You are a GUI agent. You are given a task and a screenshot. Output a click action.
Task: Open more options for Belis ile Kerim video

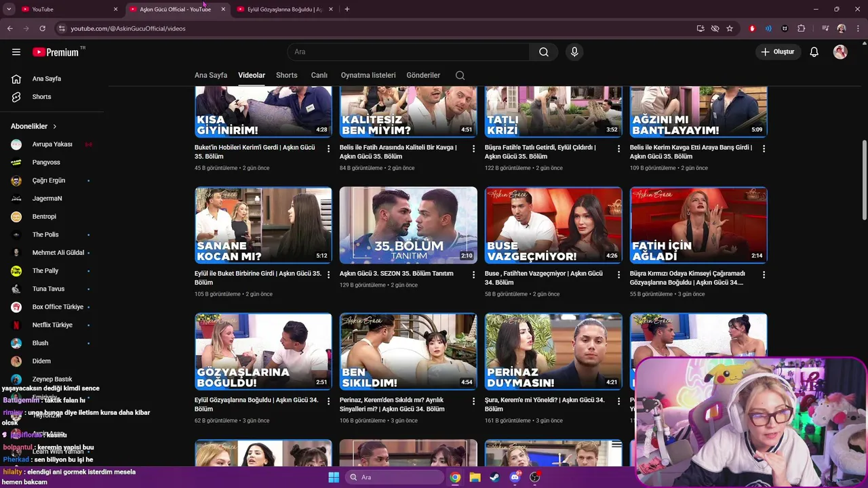click(764, 148)
